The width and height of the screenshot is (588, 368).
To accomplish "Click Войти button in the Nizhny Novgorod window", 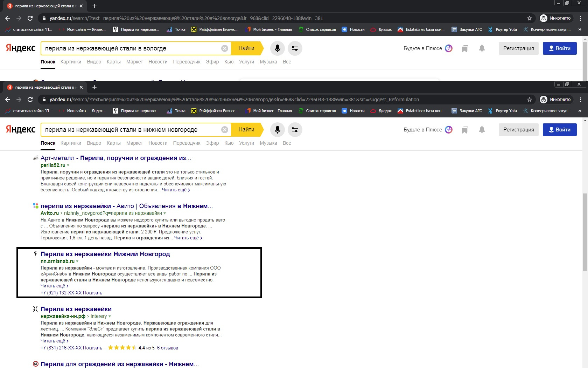I will pyautogui.click(x=560, y=130).
